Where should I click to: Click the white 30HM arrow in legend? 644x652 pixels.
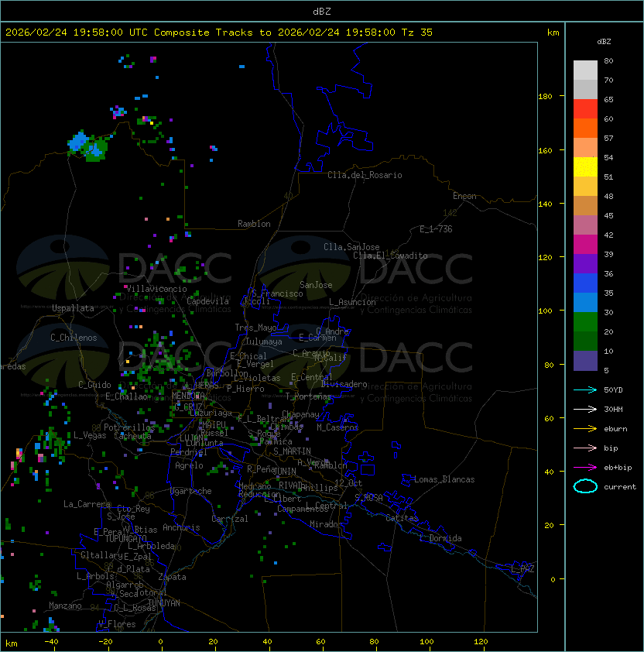pyautogui.click(x=585, y=409)
